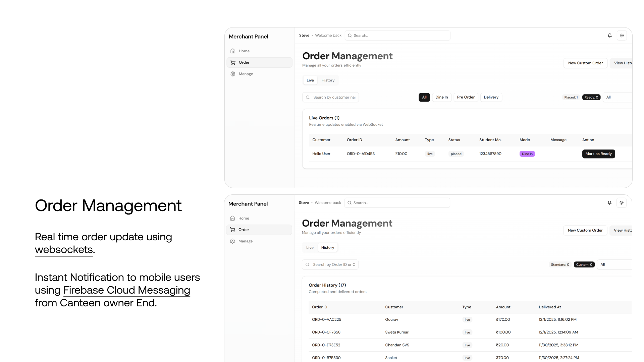The height and width of the screenshot is (362, 644).
Task: Toggle theme with top sun icon
Action: (622, 36)
